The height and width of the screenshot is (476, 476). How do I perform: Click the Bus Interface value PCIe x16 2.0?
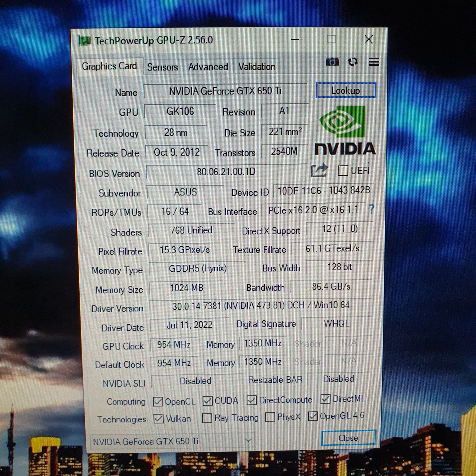[313, 210]
